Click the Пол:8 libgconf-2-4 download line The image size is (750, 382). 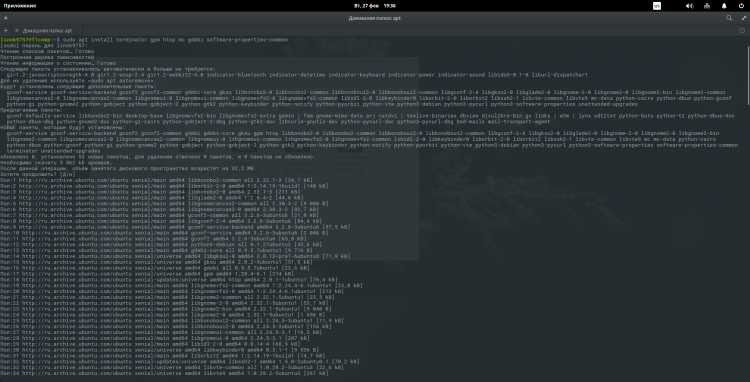(x=161, y=221)
